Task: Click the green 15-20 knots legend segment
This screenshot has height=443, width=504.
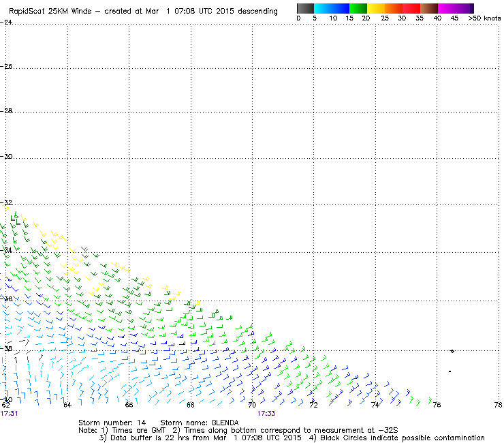Action: pyautogui.click(x=358, y=8)
